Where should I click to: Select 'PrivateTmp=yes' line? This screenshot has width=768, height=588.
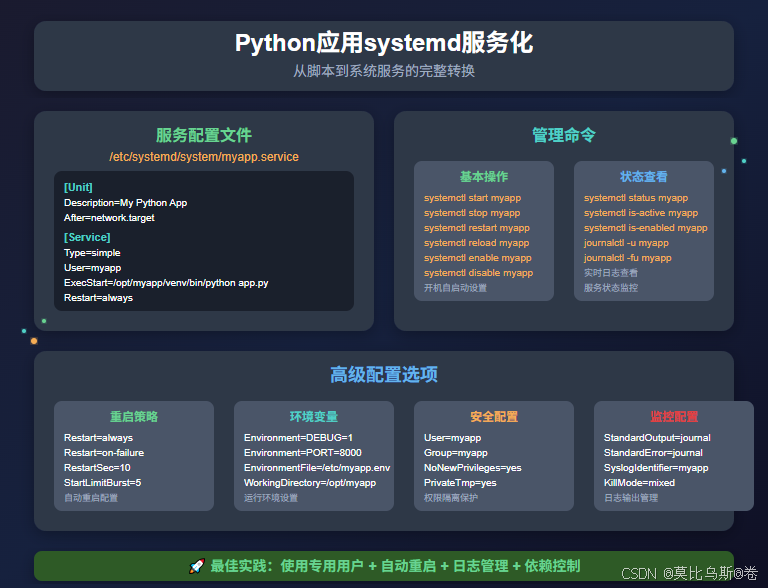click(x=460, y=483)
